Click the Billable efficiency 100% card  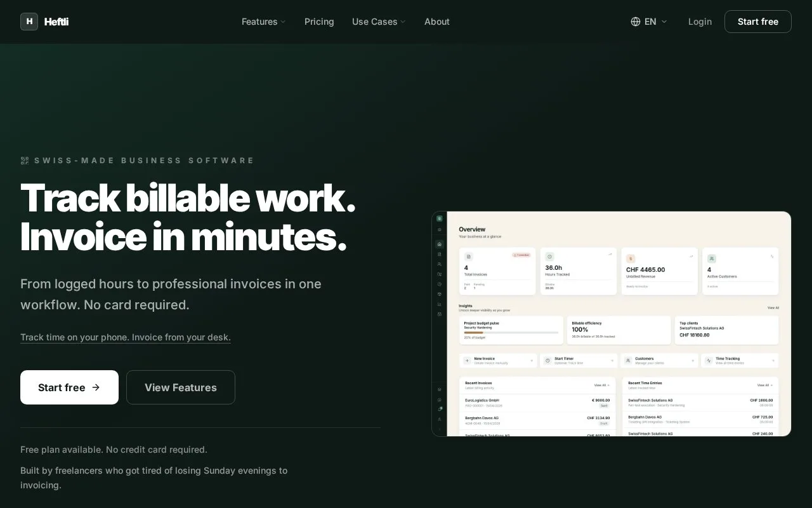pyautogui.click(x=619, y=330)
